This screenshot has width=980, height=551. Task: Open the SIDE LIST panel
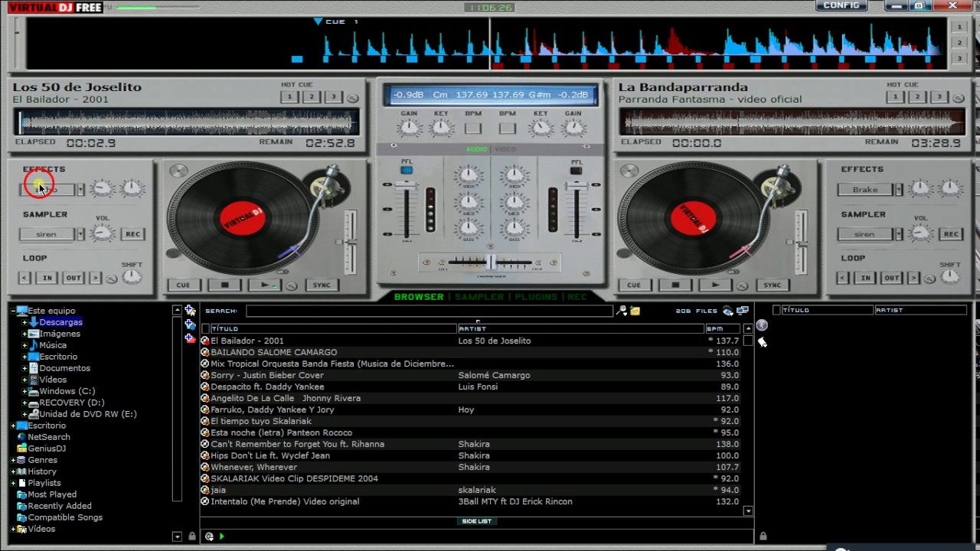pyautogui.click(x=477, y=521)
